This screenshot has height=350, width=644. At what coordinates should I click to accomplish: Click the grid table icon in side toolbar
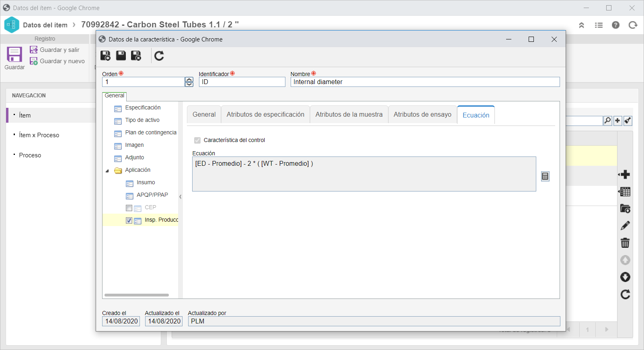(x=625, y=192)
